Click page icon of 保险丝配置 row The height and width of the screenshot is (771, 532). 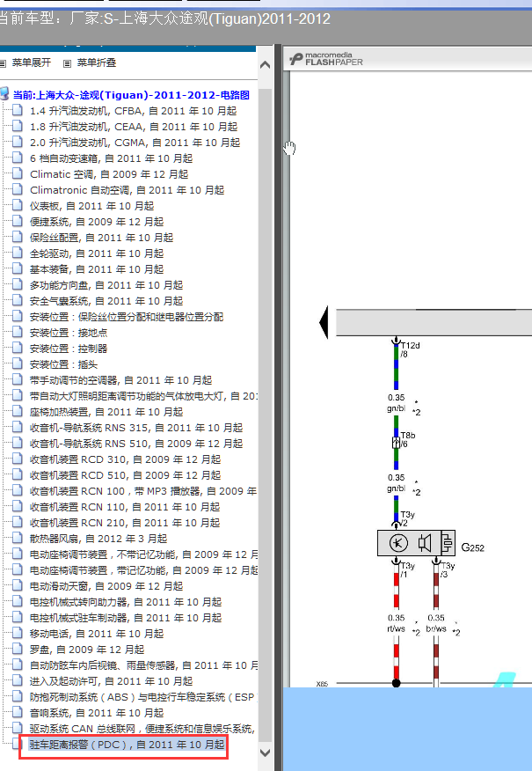(x=18, y=237)
